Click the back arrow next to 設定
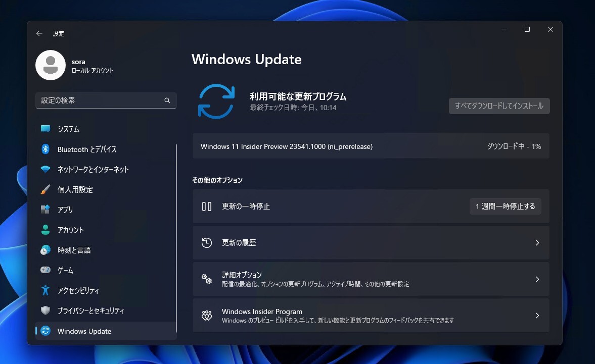This screenshot has height=364, width=595. coord(39,33)
